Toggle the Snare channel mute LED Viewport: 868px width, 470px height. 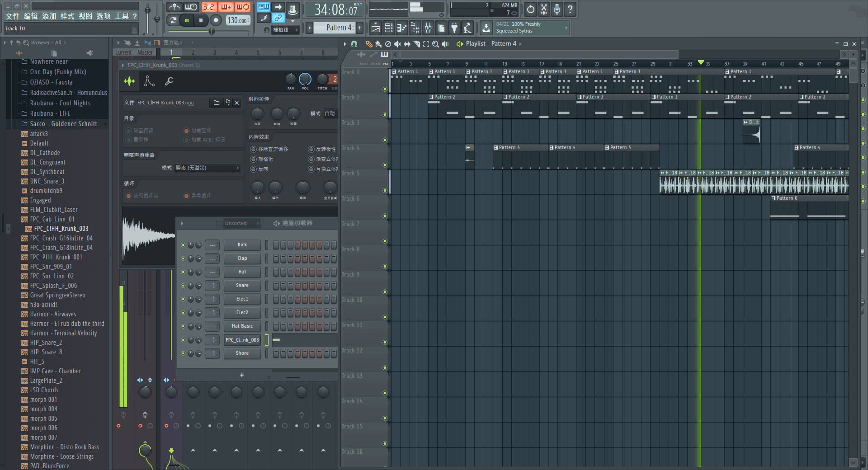[183, 286]
